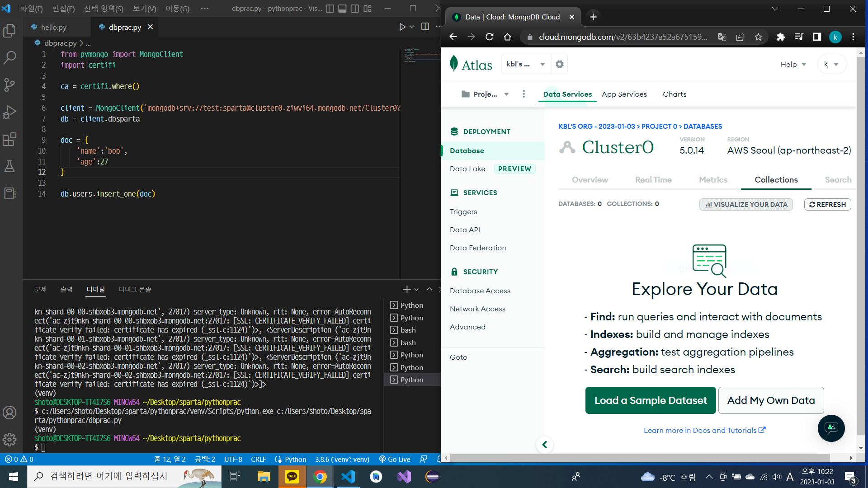
Task: Open the Chrome side panel
Action: [817, 37]
